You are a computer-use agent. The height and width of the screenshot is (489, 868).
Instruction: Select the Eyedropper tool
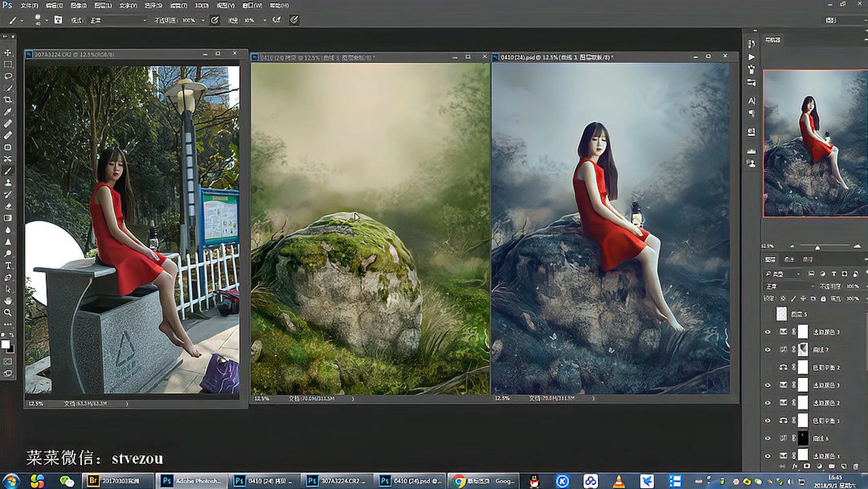pos(8,112)
